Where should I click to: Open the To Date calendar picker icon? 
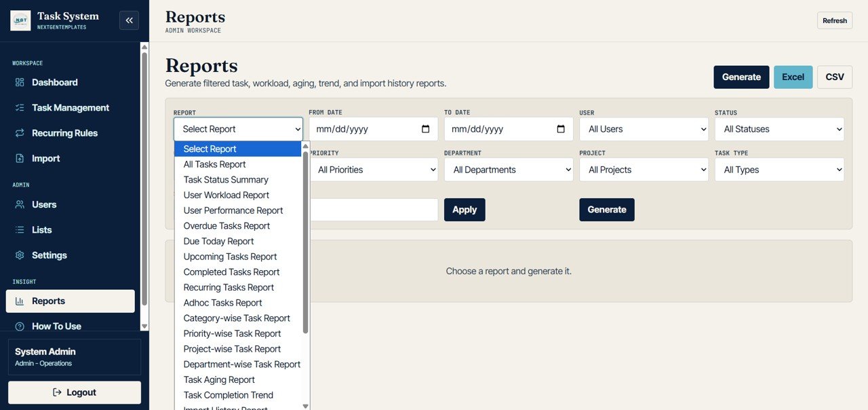(561, 129)
